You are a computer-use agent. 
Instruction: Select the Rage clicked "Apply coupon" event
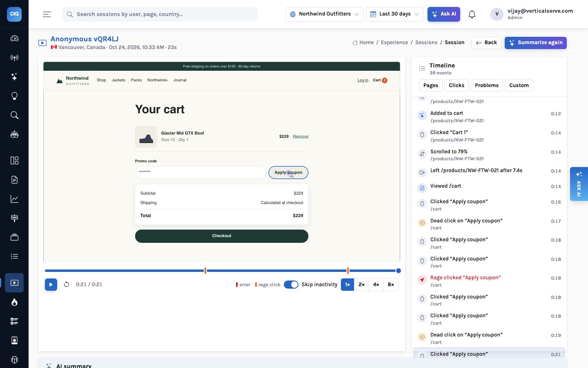coord(489,281)
